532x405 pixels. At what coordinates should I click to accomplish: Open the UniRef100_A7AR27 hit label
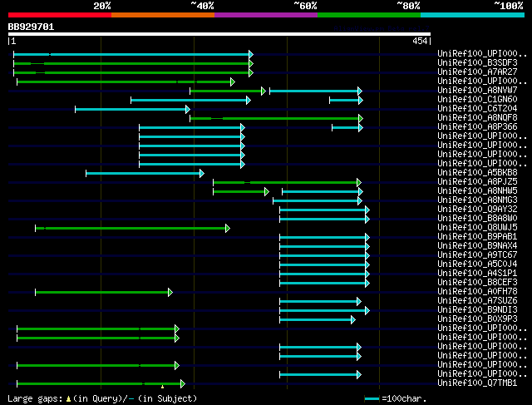pyautogui.click(x=477, y=72)
